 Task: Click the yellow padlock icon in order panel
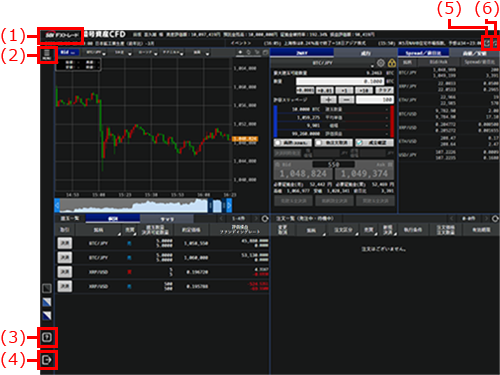392,63
